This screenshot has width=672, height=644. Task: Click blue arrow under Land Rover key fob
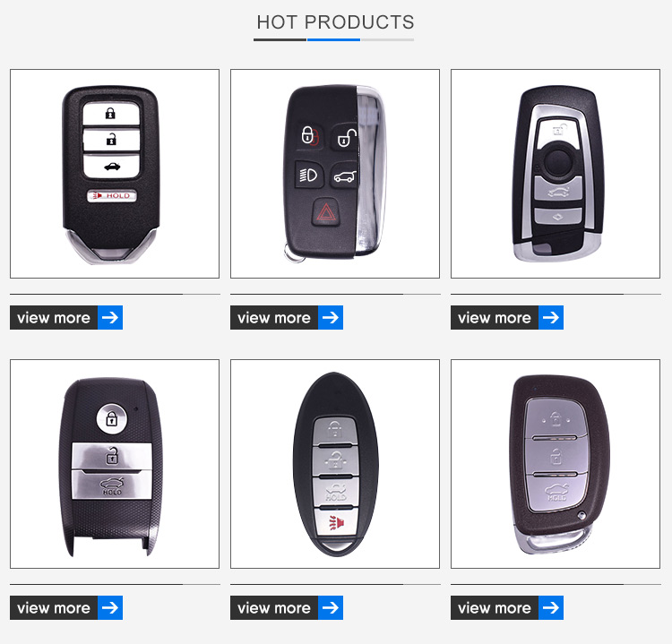click(331, 317)
